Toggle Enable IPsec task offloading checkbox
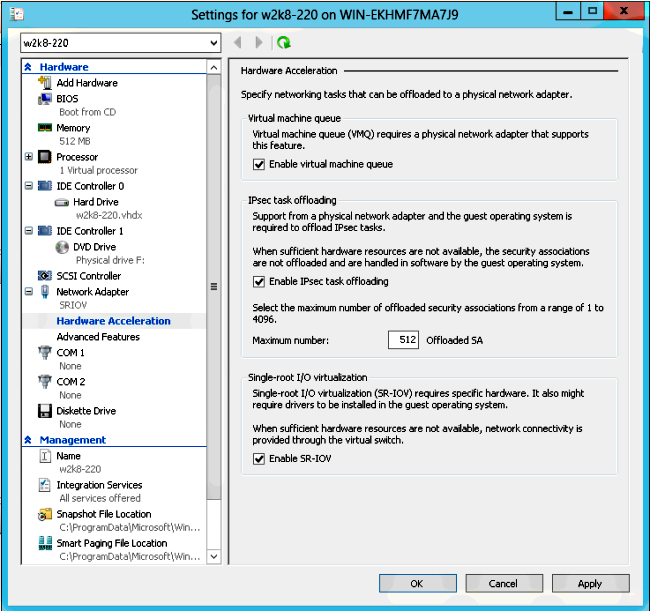The width and height of the screenshot is (650, 611). (x=259, y=282)
